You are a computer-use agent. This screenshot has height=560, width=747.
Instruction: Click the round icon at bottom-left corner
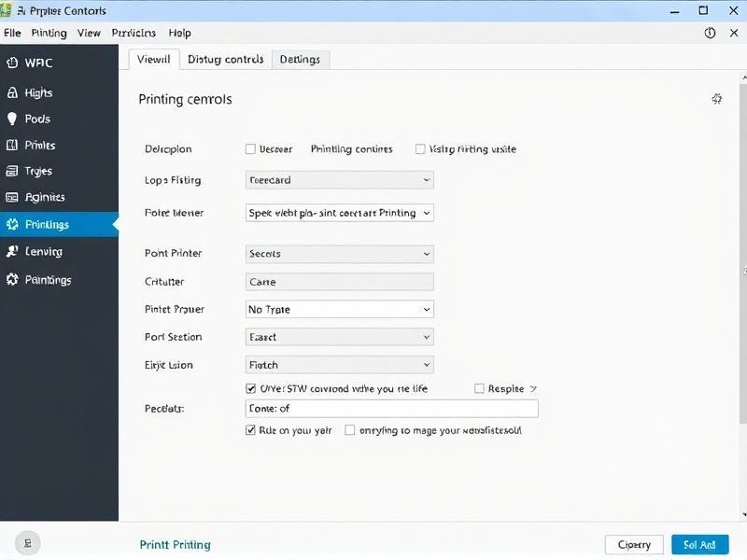pos(27,542)
